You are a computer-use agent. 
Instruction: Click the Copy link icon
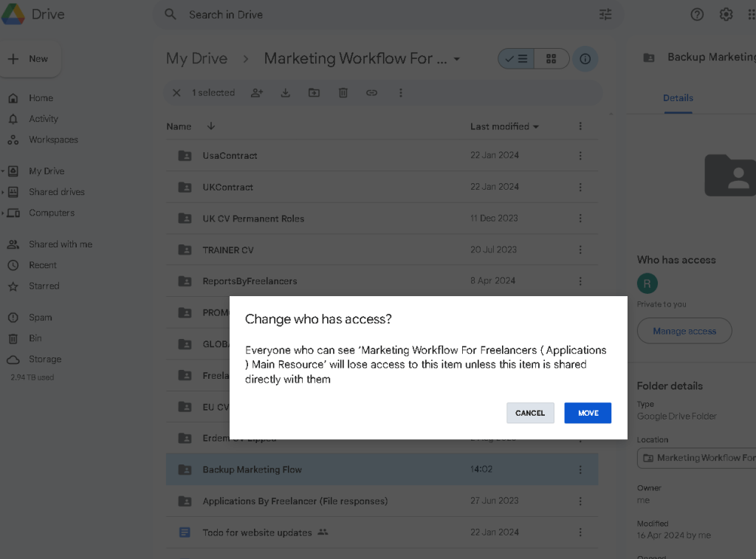(371, 92)
